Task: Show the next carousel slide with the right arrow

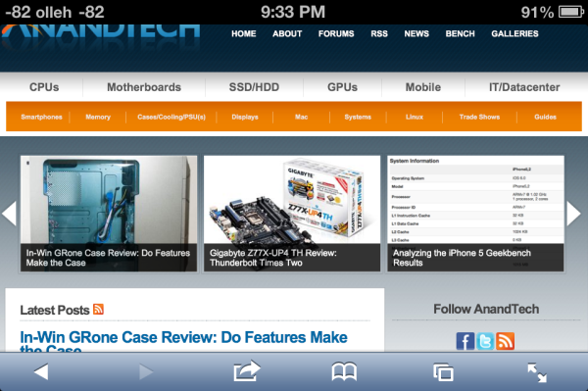Action: coord(573,214)
